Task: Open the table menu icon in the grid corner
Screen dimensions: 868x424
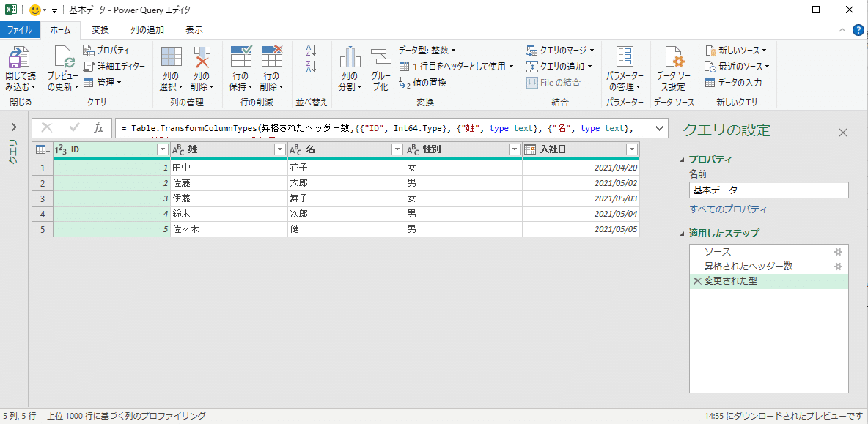Action: [x=42, y=149]
